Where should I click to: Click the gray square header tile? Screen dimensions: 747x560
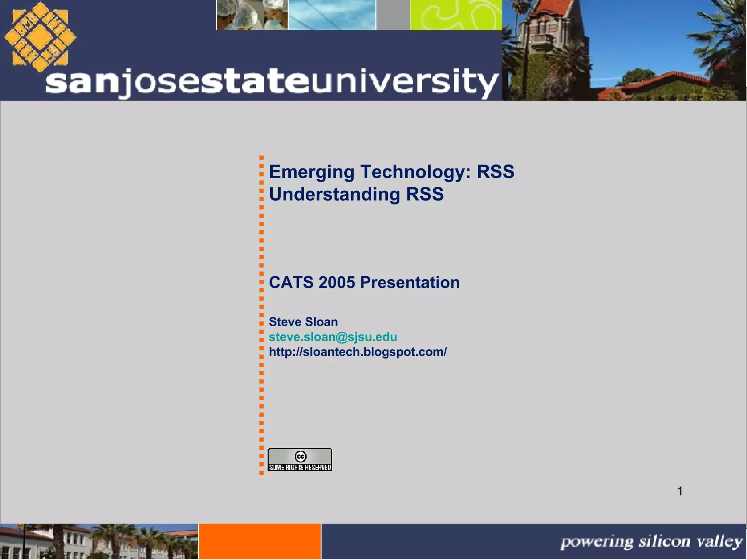click(x=393, y=15)
